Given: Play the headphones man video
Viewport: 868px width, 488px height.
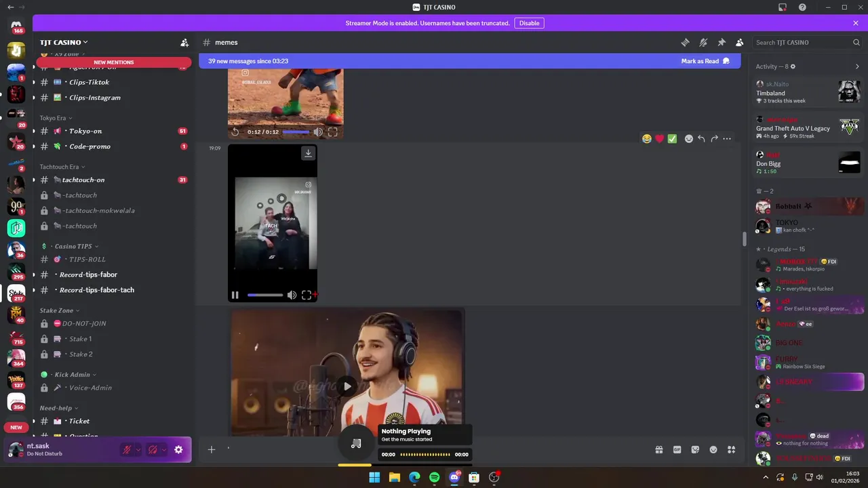Looking at the screenshot, I should (347, 386).
